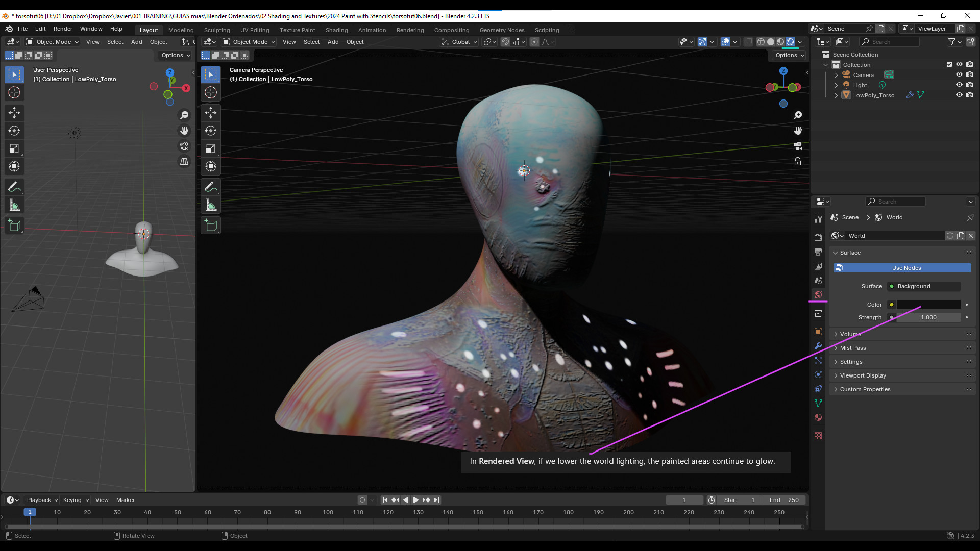Image resolution: width=980 pixels, height=551 pixels.
Task: Switch to the Geometry Nodes workspace tab
Action: 502,30
